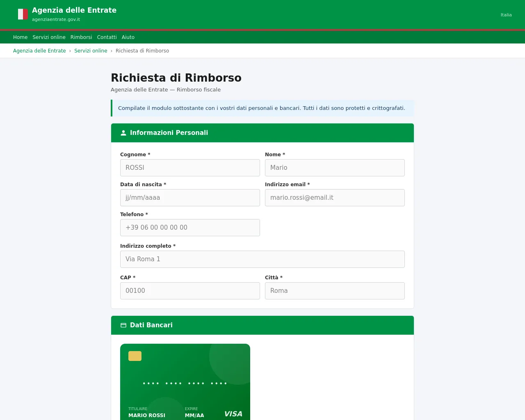
Task: Click the masked card number dots
Action: tap(185, 383)
